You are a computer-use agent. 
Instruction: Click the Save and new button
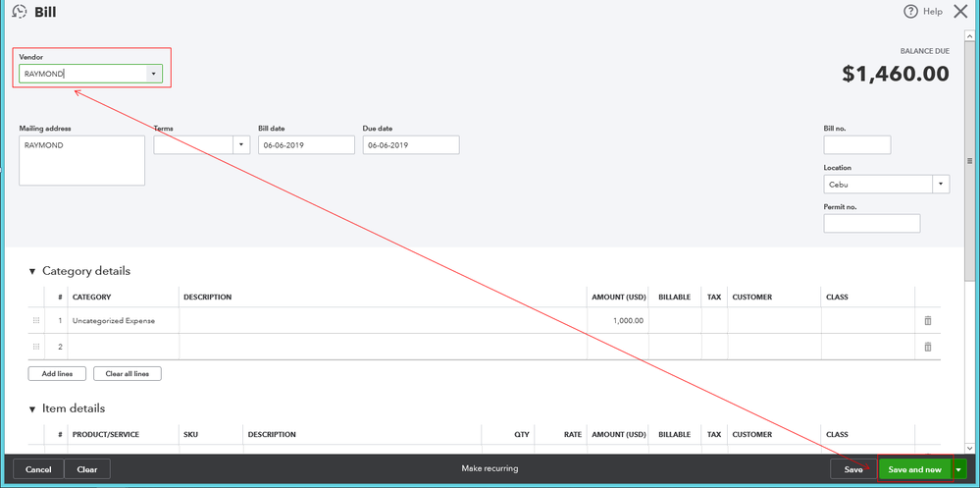tap(915, 469)
